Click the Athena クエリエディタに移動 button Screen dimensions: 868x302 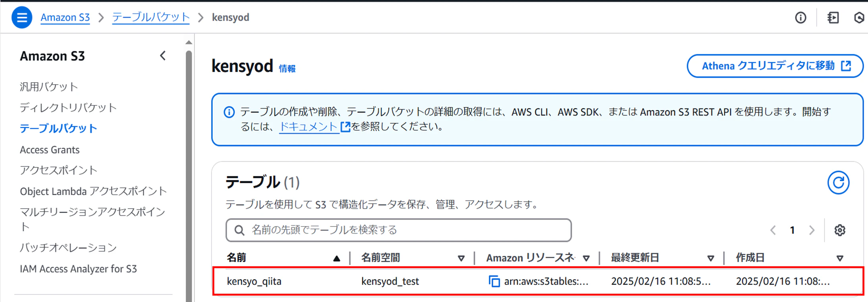(775, 66)
